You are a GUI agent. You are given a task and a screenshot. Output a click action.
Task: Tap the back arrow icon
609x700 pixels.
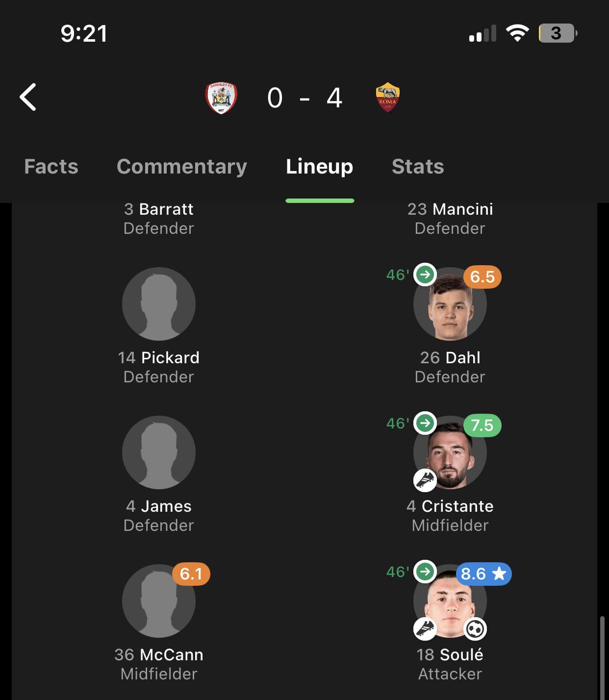coord(28,97)
